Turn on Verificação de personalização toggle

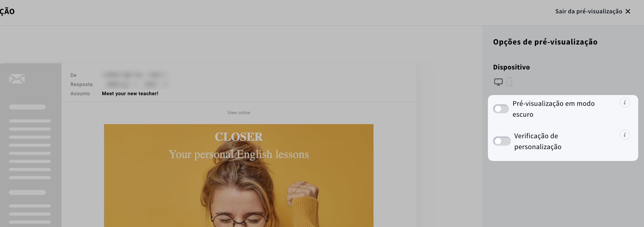(502, 141)
